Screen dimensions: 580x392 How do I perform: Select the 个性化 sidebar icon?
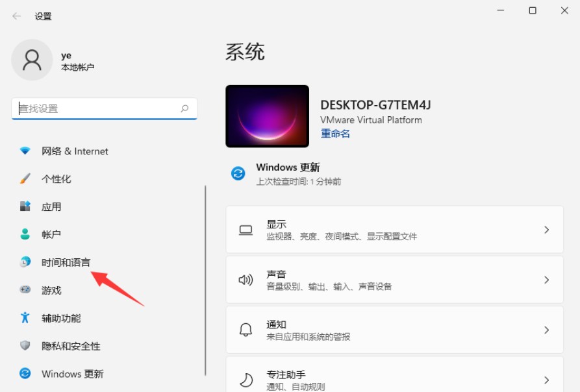point(24,179)
